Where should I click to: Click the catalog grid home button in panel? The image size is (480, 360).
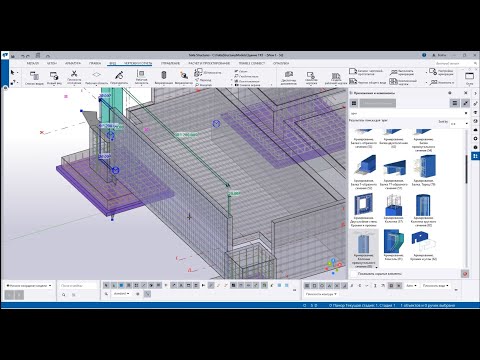(x=354, y=103)
